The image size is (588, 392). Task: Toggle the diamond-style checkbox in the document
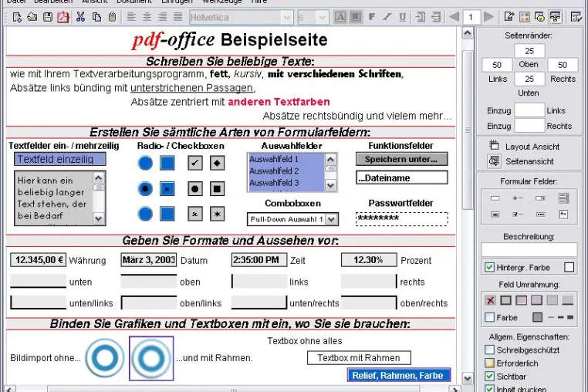217,163
